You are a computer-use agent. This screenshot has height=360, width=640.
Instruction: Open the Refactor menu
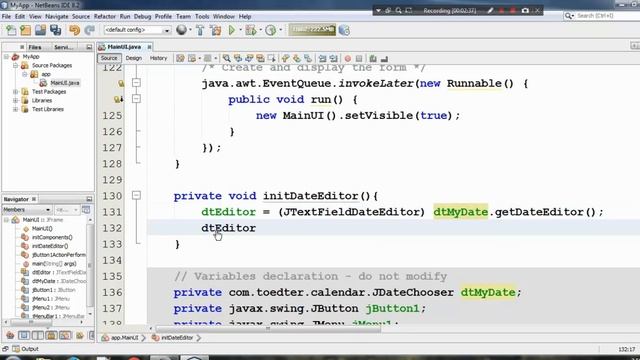104,17
